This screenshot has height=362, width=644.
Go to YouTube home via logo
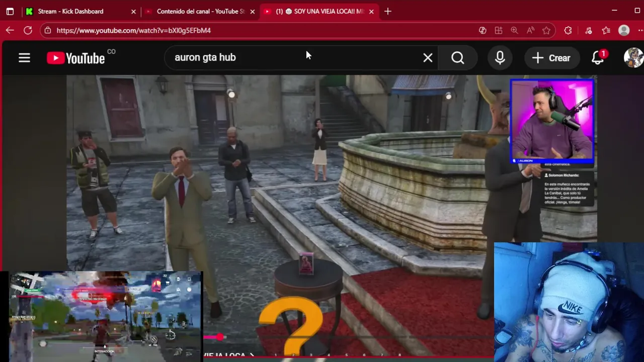(x=76, y=58)
